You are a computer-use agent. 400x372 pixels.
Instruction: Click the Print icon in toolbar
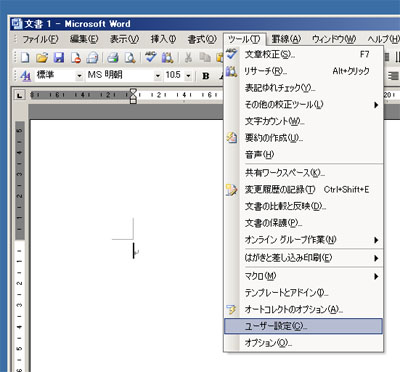coord(113,58)
